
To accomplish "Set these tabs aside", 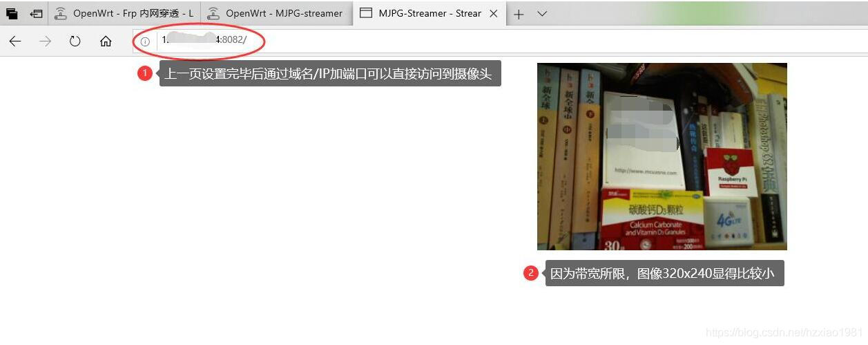I will point(36,13).
